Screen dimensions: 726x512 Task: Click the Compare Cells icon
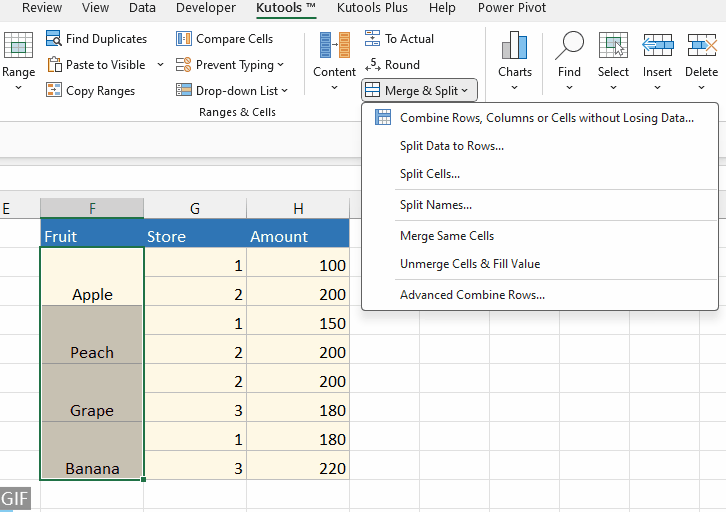pyautogui.click(x=184, y=38)
